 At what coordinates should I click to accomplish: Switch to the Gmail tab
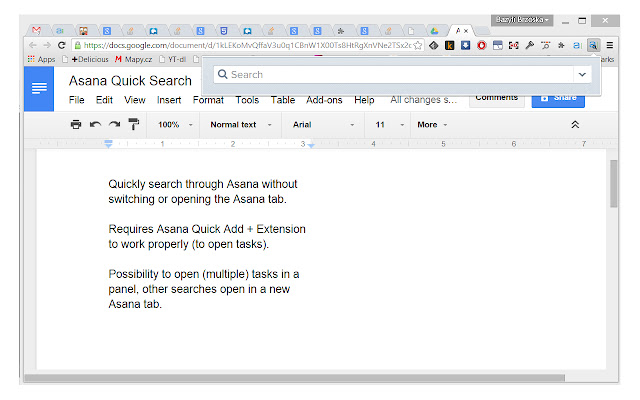coord(36,31)
